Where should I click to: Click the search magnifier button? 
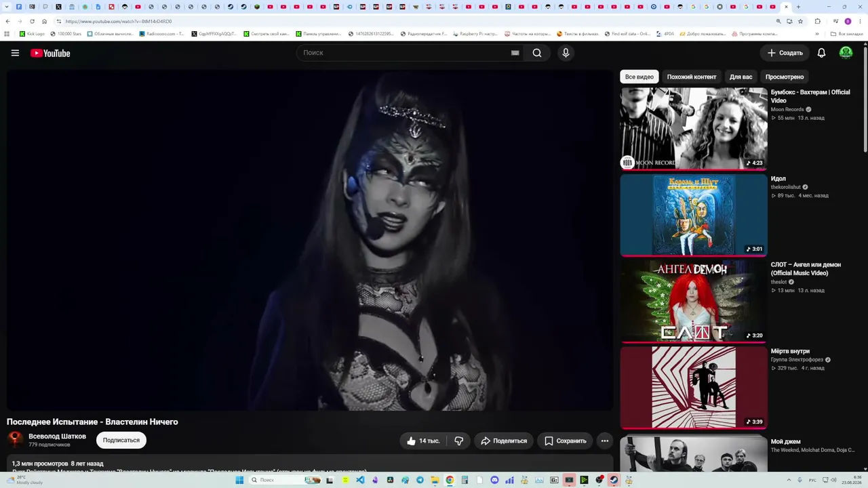coord(537,53)
